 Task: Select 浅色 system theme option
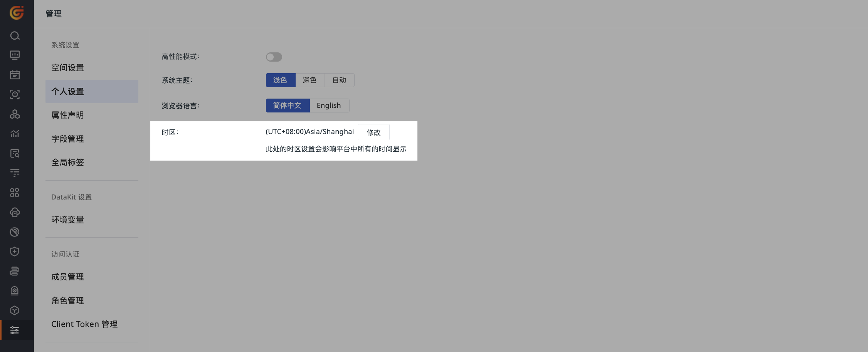point(280,80)
